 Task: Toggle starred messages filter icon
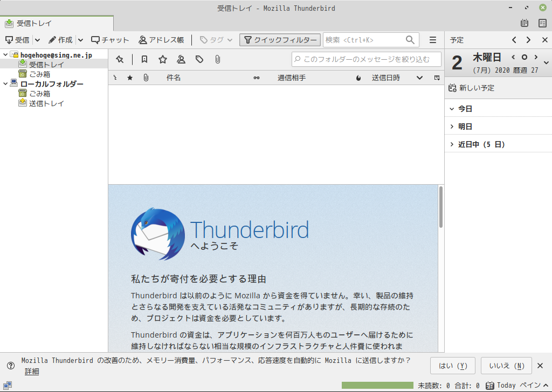point(163,59)
